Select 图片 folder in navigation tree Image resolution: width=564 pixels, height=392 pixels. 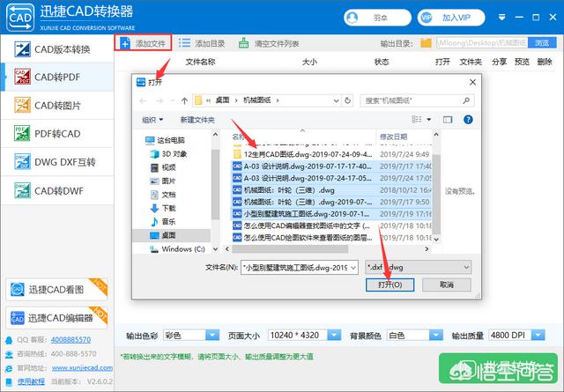click(x=163, y=181)
